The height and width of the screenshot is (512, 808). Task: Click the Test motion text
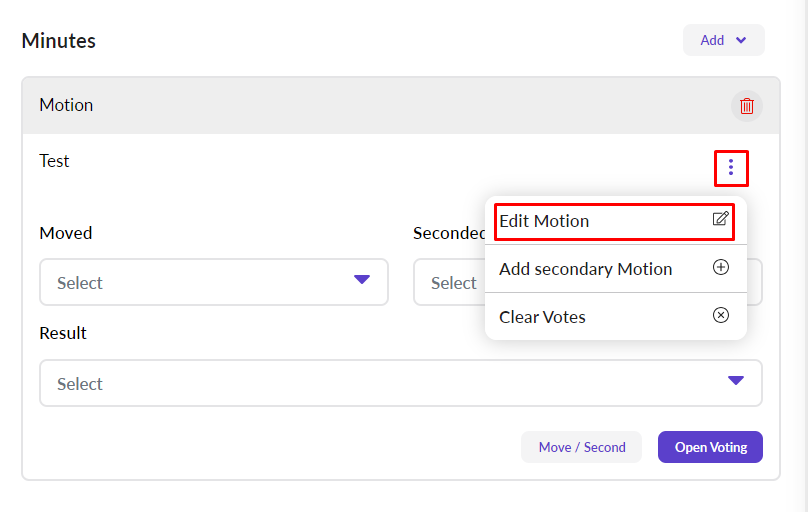55,161
